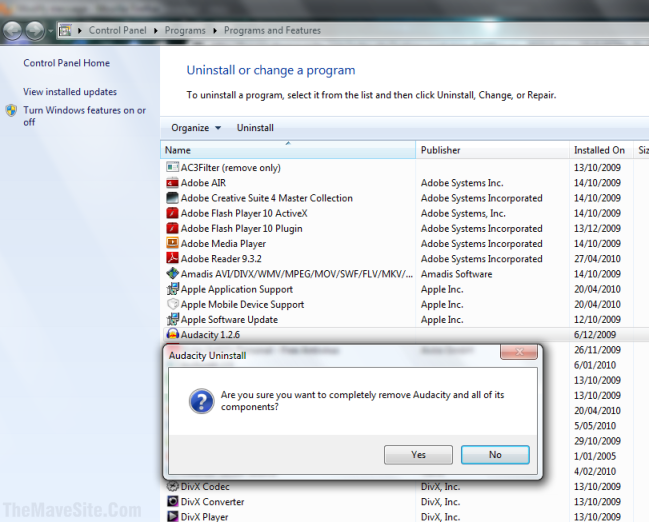Close the Audacity Uninstall dialog
The width and height of the screenshot is (649, 522).
point(519,352)
